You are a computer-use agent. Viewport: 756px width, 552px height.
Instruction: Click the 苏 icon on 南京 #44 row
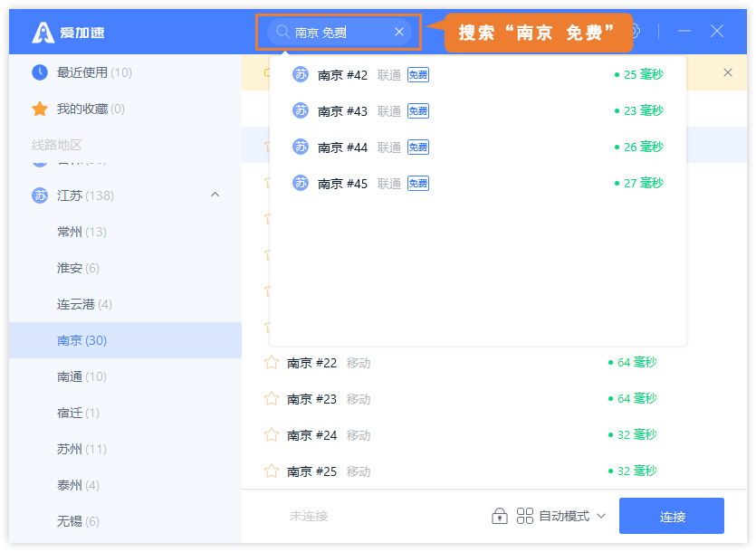[301, 147]
